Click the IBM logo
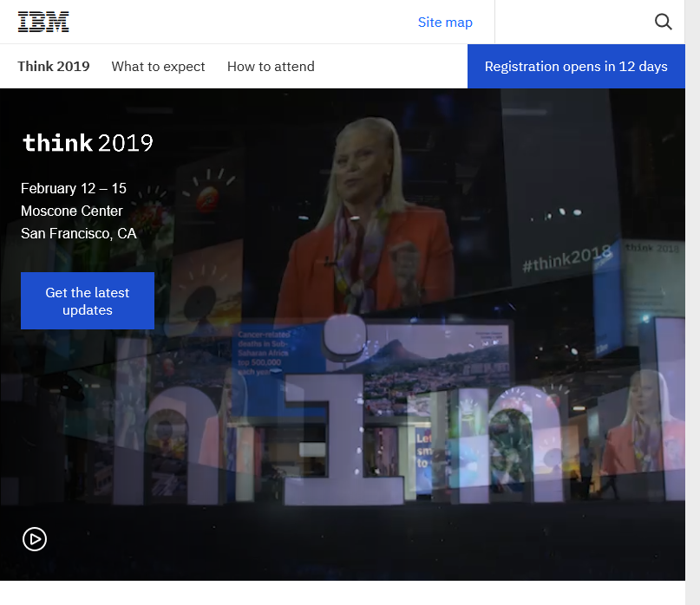 point(43,22)
